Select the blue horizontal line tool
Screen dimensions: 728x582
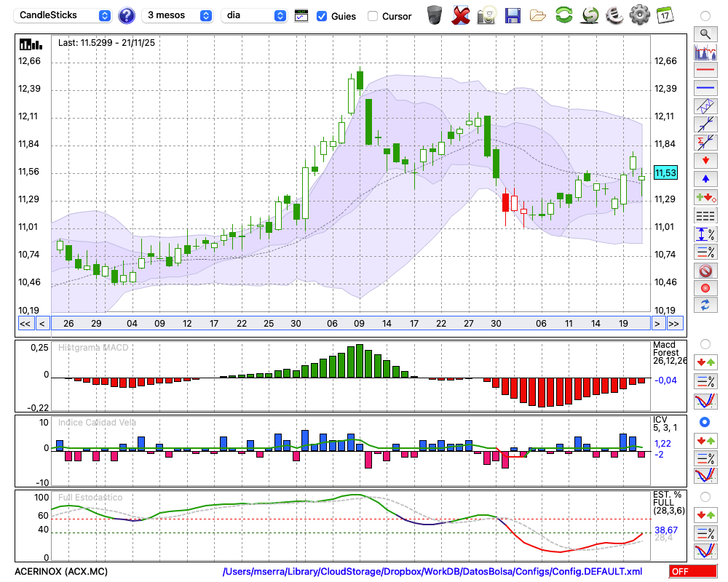705,88
